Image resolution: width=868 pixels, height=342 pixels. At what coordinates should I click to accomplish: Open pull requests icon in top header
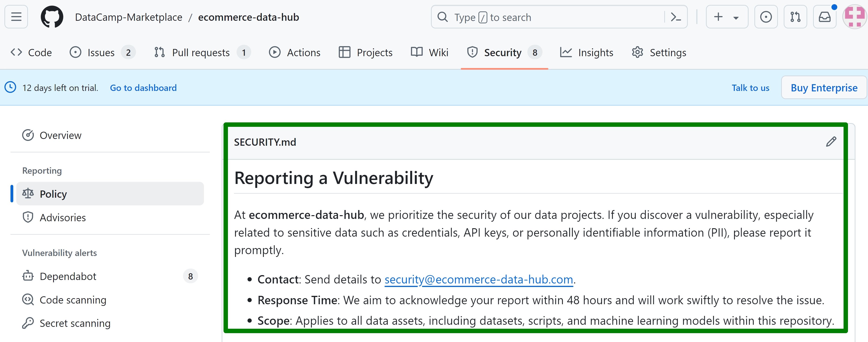[x=795, y=17]
